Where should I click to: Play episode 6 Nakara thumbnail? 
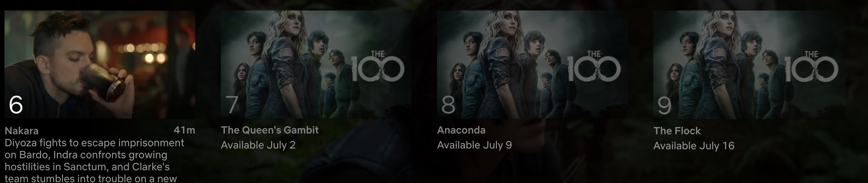100,64
